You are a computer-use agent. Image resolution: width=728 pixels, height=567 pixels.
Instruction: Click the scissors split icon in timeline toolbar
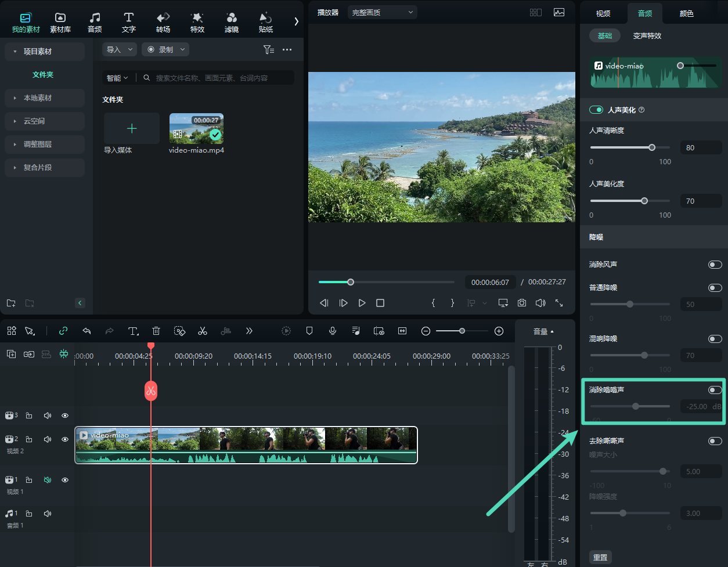pyautogui.click(x=202, y=331)
